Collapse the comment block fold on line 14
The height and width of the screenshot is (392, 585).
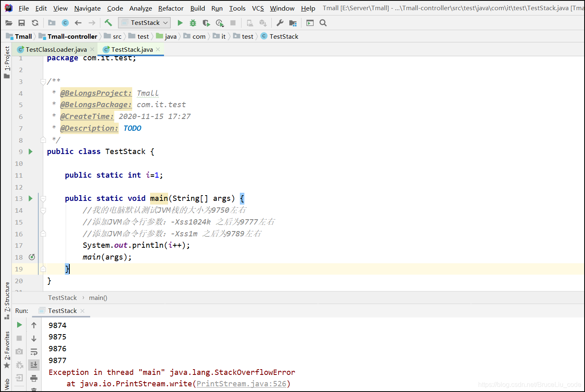(x=43, y=210)
